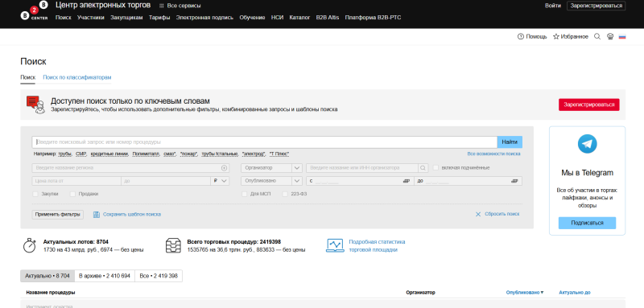
Task: Click the 'Найти' search button
Action: coord(510,142)
